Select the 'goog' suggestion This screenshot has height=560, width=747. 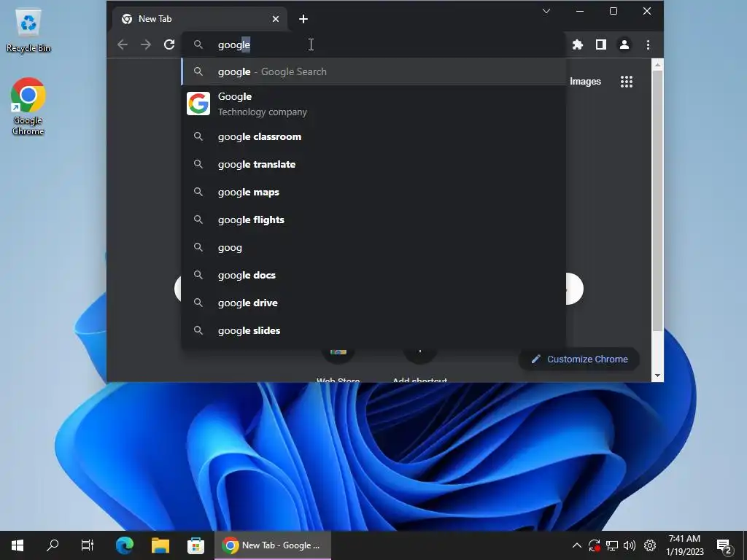point(374,248)
